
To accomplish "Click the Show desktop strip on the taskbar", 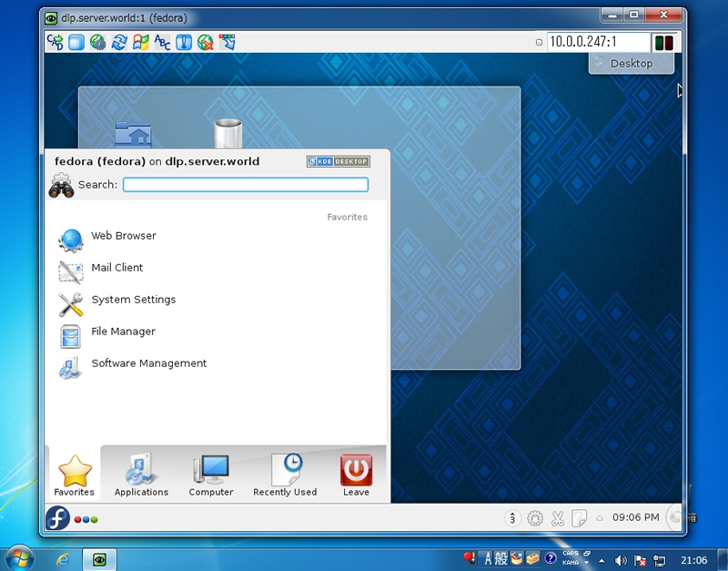I will pyautogui.click(x=723, y=559).
